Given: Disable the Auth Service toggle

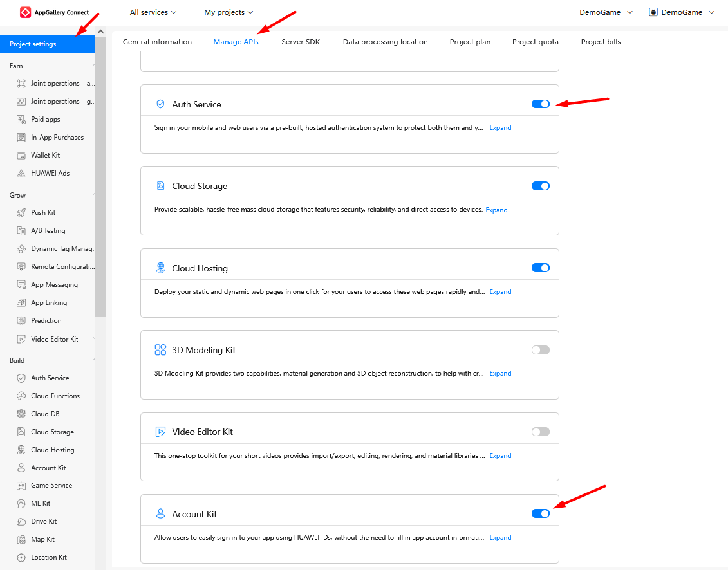Looking at the screenshot, I should (540, 104).
